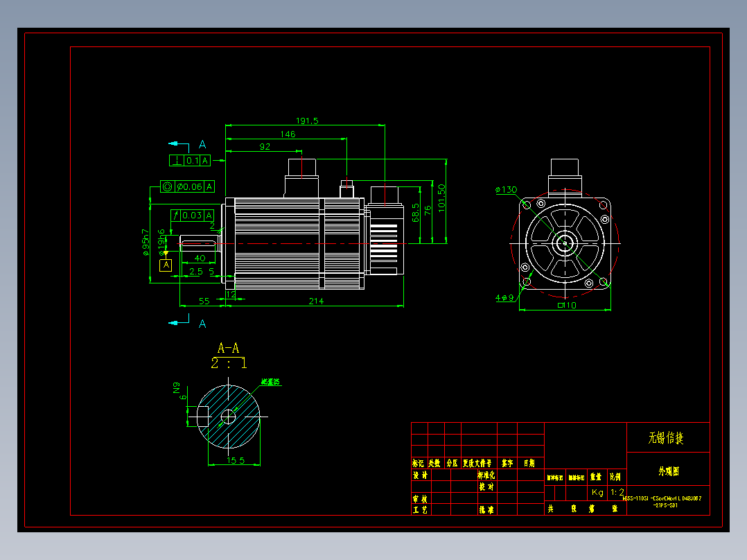Click the ⌀19h6 shaft diameter text
747x560 pixels.
pos(161,243)
